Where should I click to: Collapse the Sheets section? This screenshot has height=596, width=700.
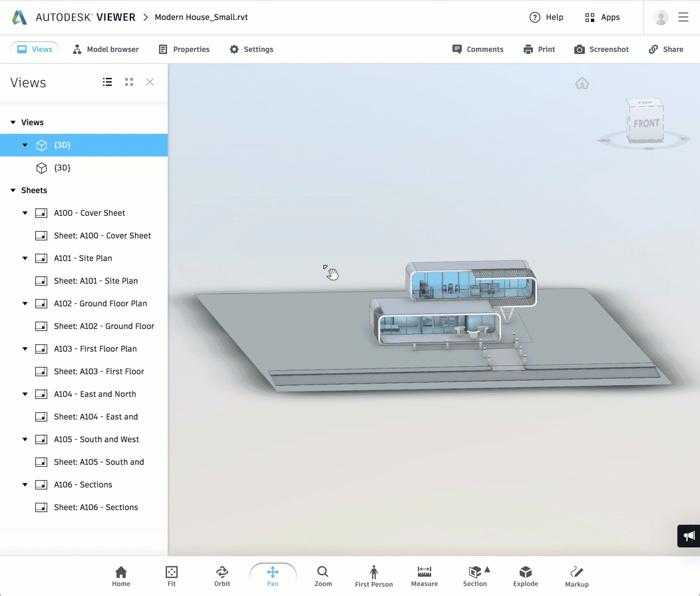click(12, 190)
